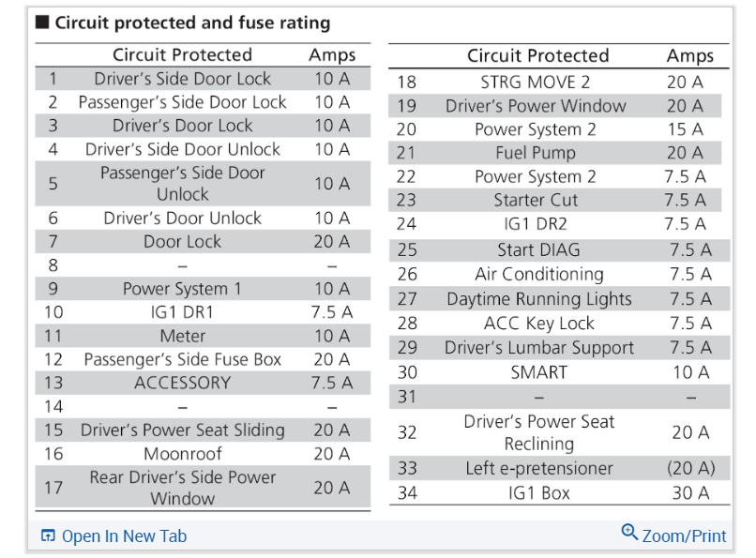This screenshot has width=756, height=558.
Task: Open the table via Open In New Tab link
Action: tap(124, 536)
